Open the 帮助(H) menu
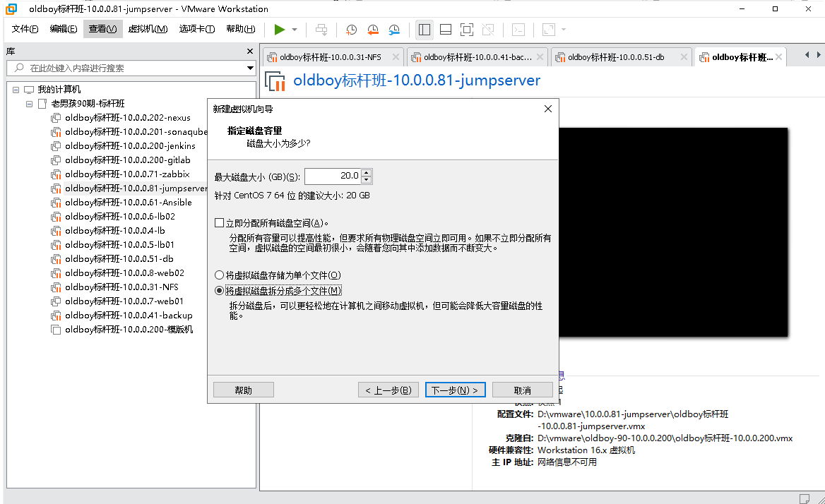825x504 pixels. pos(240,29)
